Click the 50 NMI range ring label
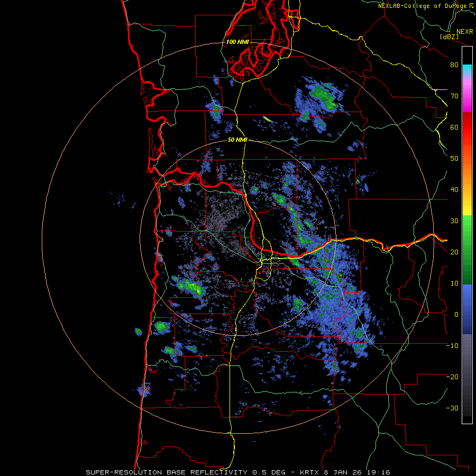 click(237, 140)
